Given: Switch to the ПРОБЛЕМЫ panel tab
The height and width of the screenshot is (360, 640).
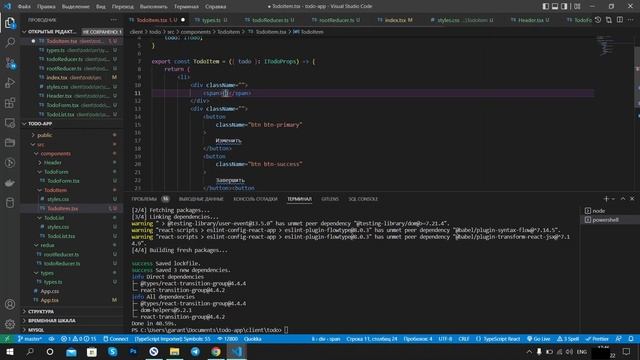Looking at the screenshot, I should [x=150, y=199].
